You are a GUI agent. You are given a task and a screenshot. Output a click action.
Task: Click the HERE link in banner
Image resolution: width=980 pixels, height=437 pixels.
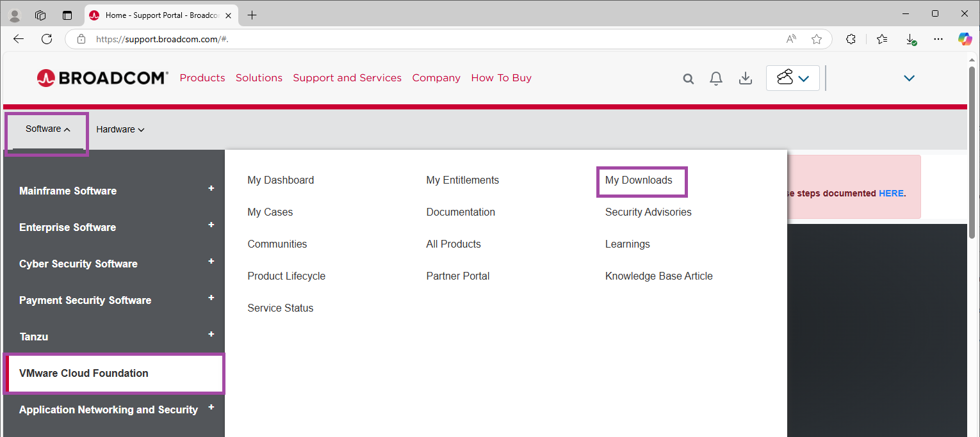click(890, 193)
